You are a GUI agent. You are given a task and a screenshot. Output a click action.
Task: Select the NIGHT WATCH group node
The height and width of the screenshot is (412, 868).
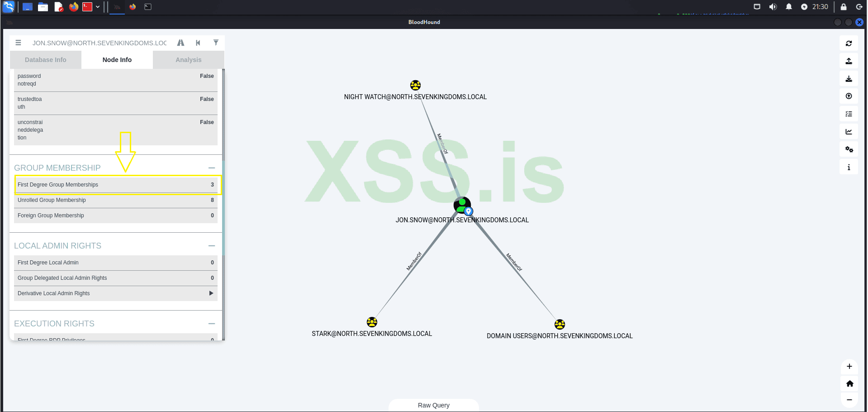click(415, 85)
